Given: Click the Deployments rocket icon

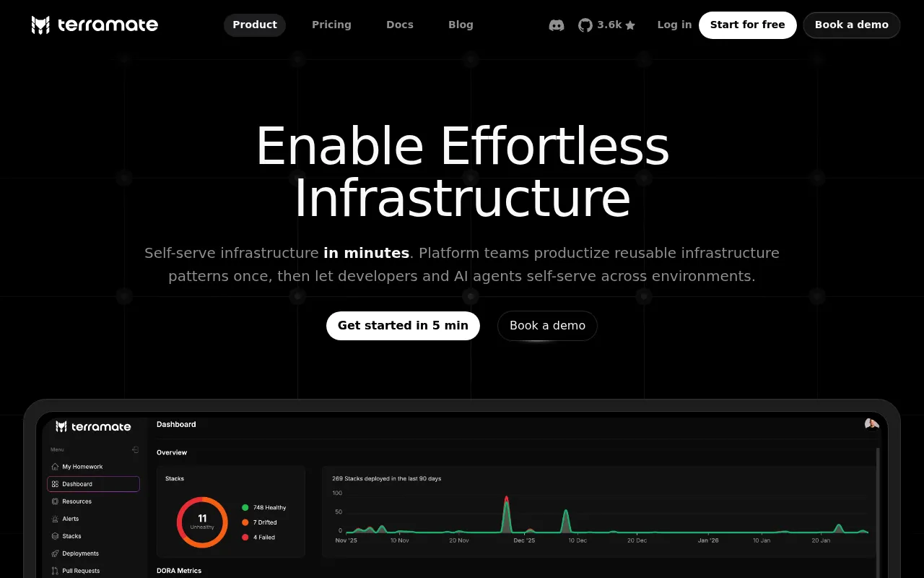Looking at the screenshot, I should coord(56,553).
